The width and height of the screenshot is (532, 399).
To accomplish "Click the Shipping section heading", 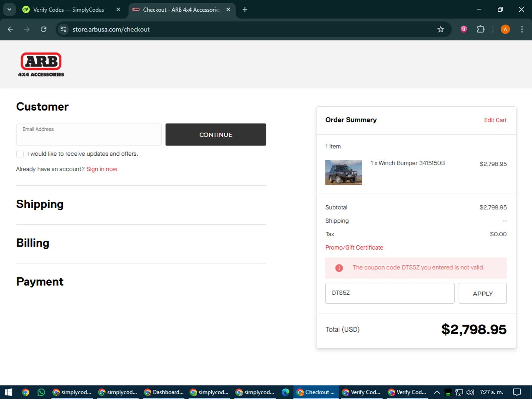I will [x=40, y=204].
